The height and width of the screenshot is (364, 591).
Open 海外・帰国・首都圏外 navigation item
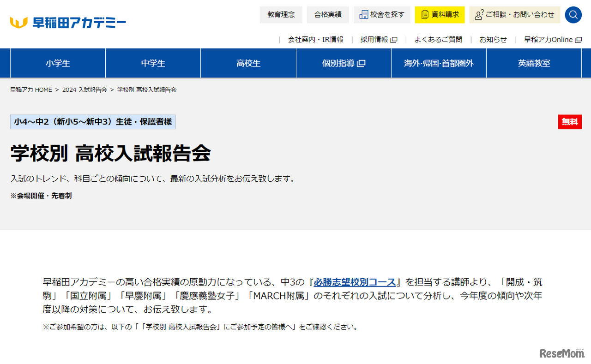(x=439, y=63)
